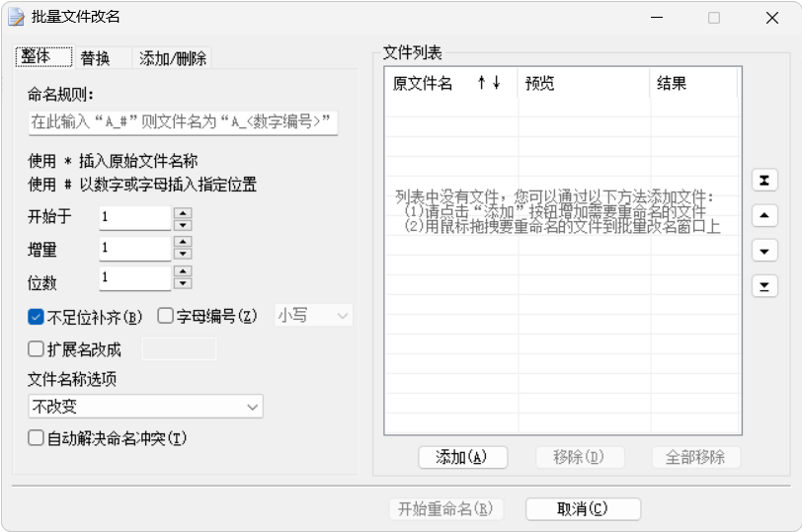Viewport: 802px width, 532px height.
Task: Click the down arrow sort icon in header
Action: pos(496,82)
